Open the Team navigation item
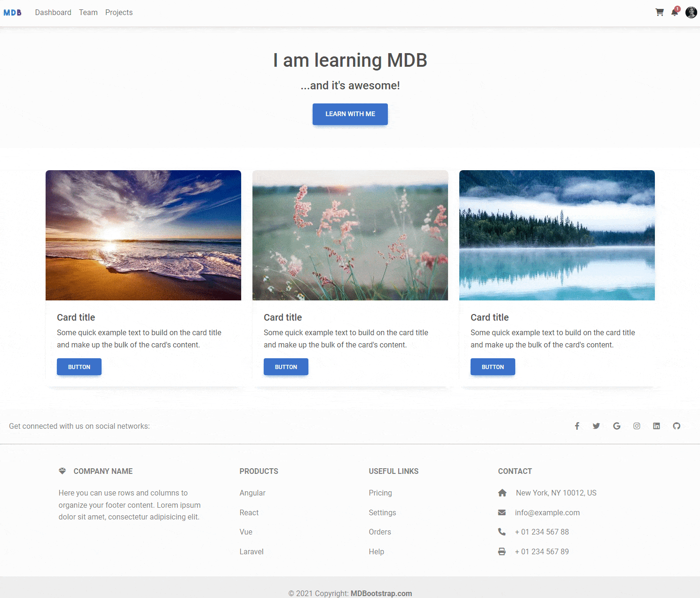Viewport: 700px width, 598px height. point(88,13)
